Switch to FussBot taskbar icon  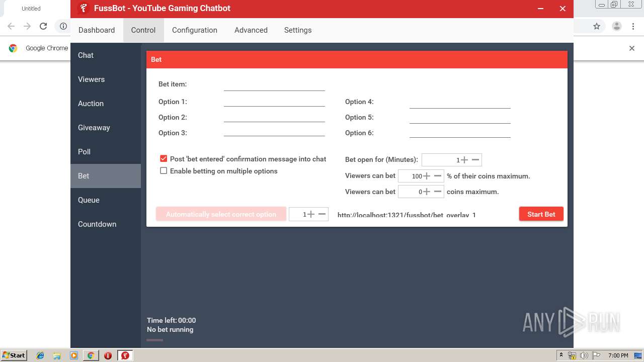[125, 355]
